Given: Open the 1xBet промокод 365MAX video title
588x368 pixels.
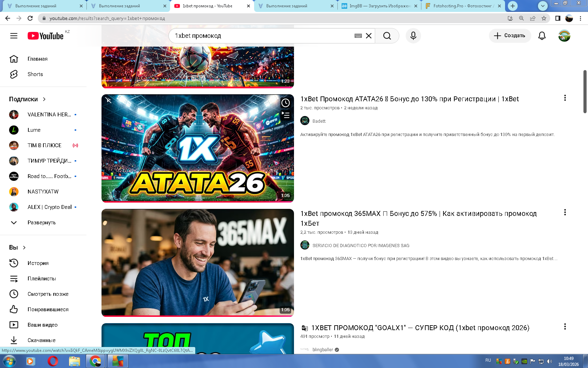Looking at the screenshot, I should [418, 218].
